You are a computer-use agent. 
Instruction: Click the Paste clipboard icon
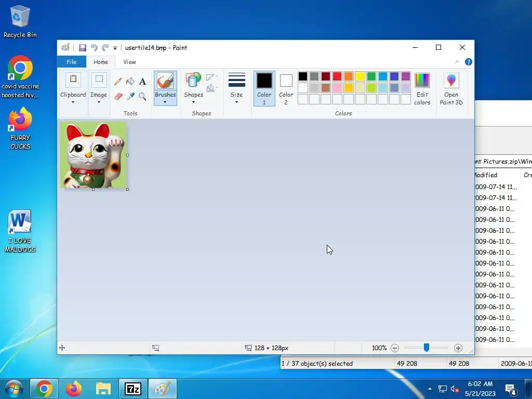point(73,79)
